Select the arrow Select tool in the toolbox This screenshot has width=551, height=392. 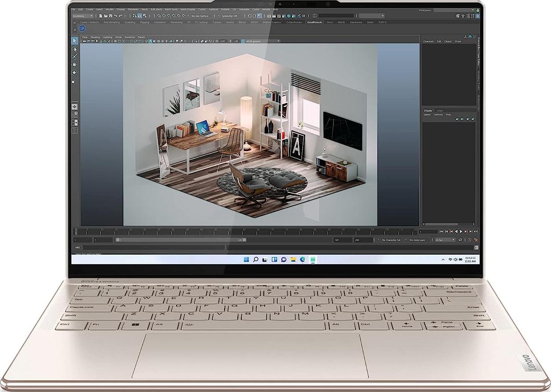(x=74, y=41)
